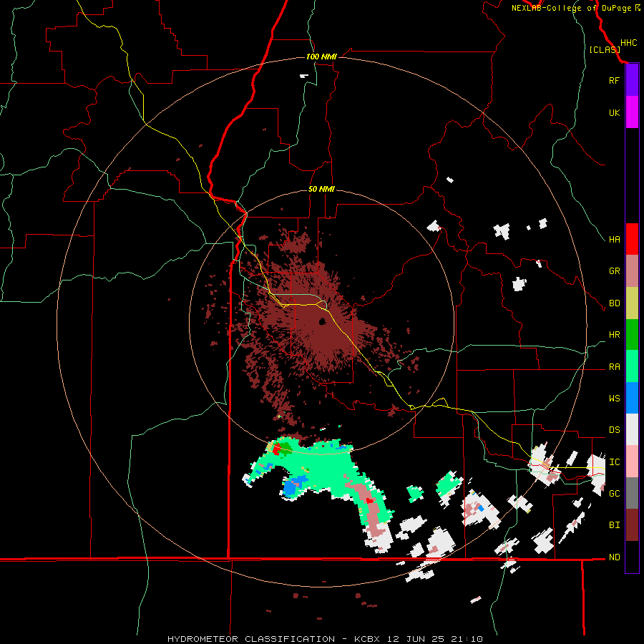Click the ND legend label
The image size is (644, 644).
click(x=614, y=557)
